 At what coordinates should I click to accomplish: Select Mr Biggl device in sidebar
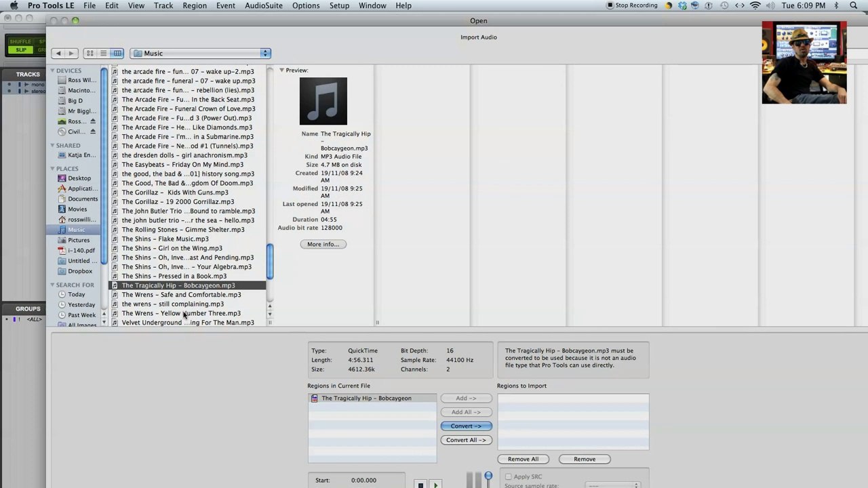[79, 111]
